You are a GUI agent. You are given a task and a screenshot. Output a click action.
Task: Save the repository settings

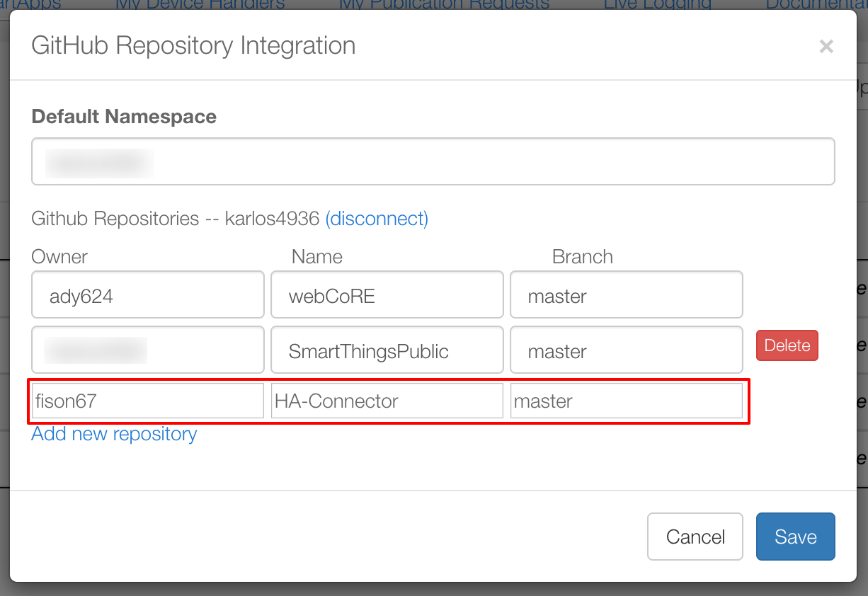click(796, 537)
